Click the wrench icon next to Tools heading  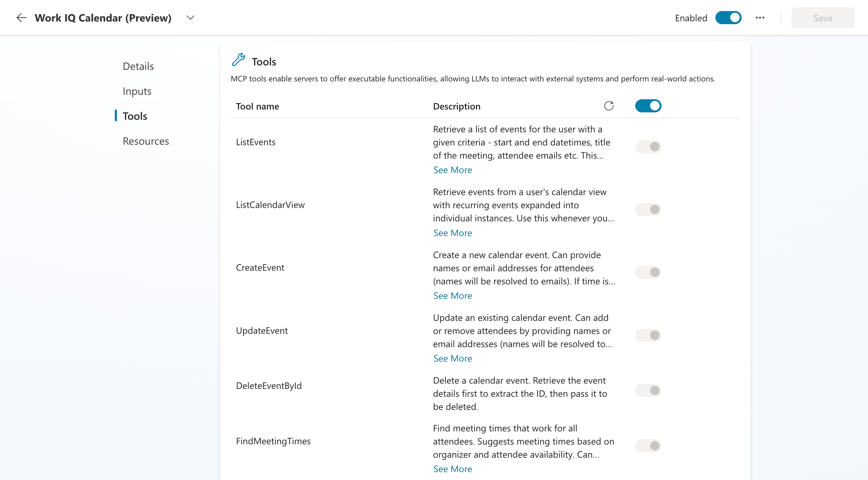click(239, 60)
